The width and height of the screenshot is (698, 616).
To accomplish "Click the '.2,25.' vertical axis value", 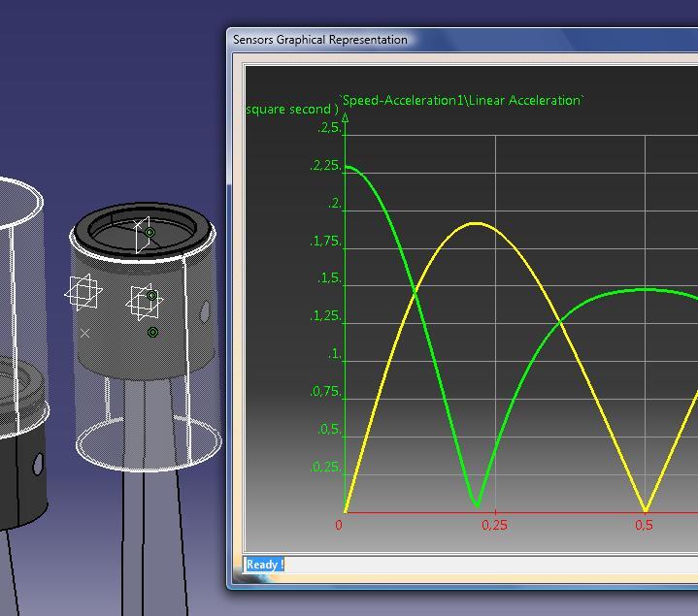I will point(326,166).
